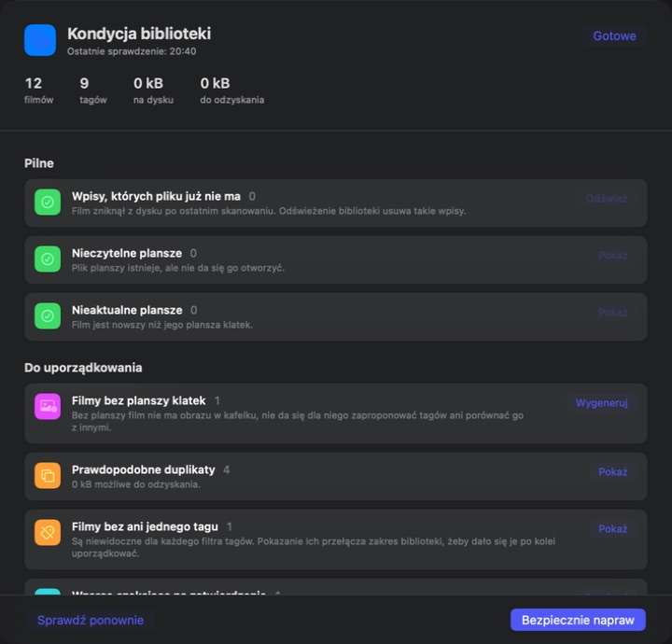Click green checkmark icon beside missing file entries

coord(48,203)
